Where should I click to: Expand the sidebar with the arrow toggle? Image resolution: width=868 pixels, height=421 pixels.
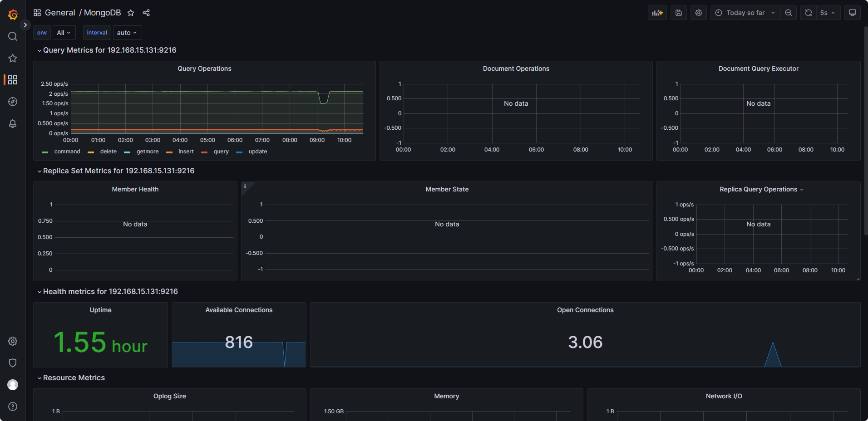point(25,25)
